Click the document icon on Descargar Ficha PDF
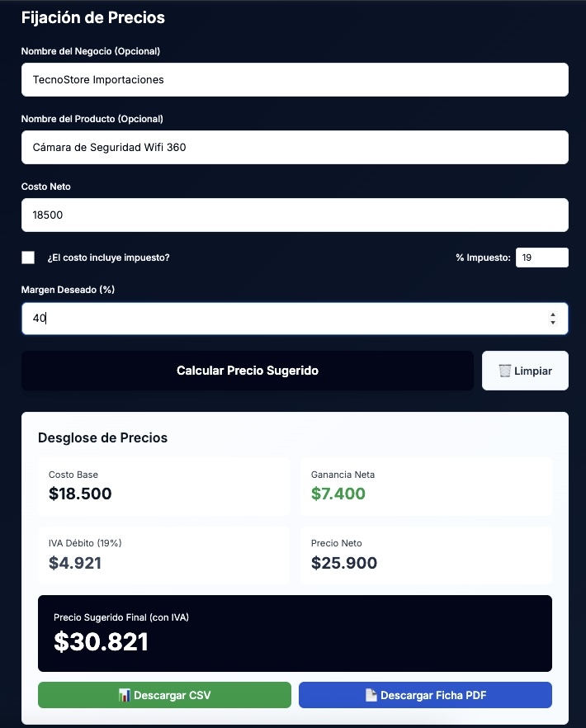The image size is (586, 728). (x=371, y=695)
